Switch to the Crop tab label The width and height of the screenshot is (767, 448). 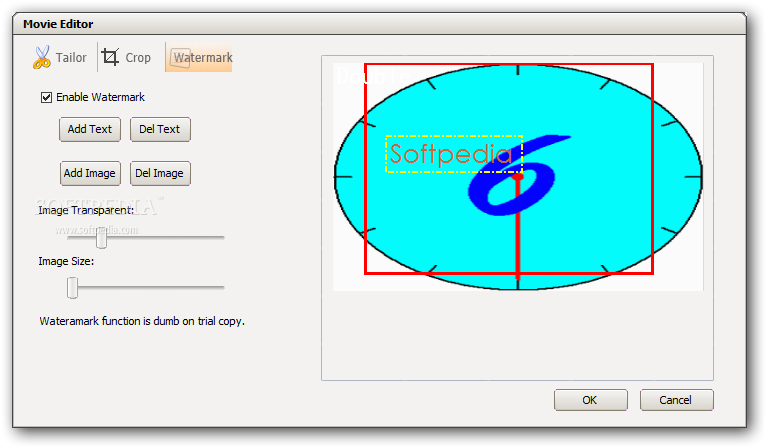(x=138, y=58)
